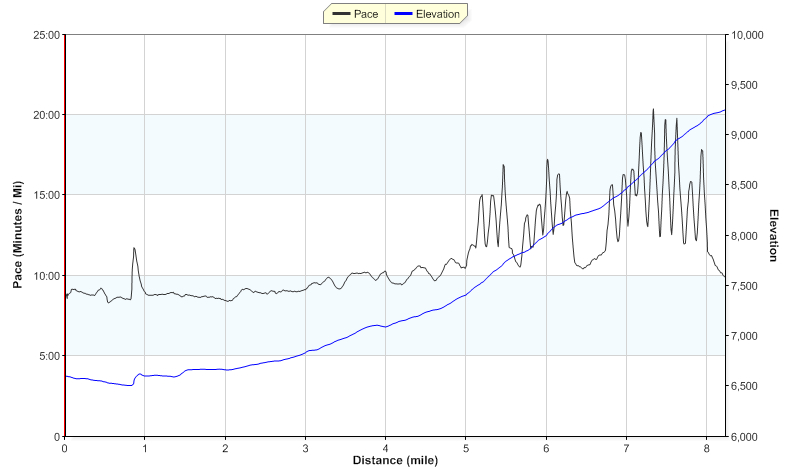Click the 6,500 elevation axis label
This screenshot has height=471, width=794.
tap(744, 386)
